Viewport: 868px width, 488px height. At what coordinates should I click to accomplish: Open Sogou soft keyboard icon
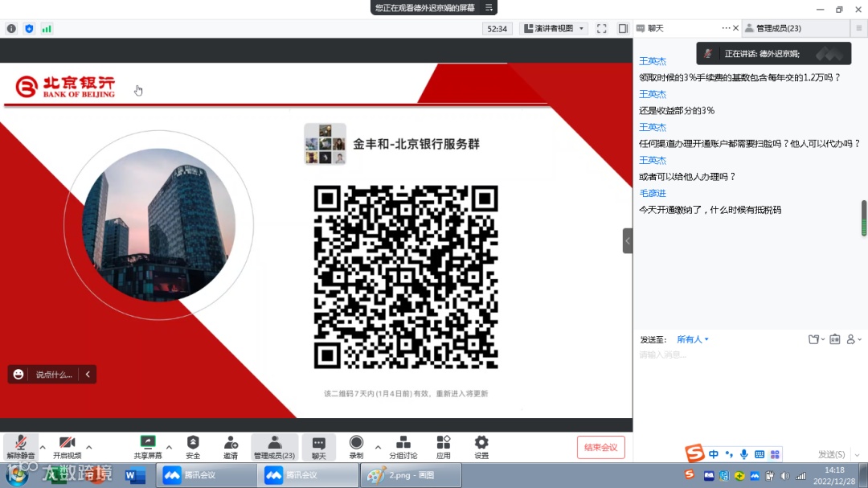coord(759,454)
